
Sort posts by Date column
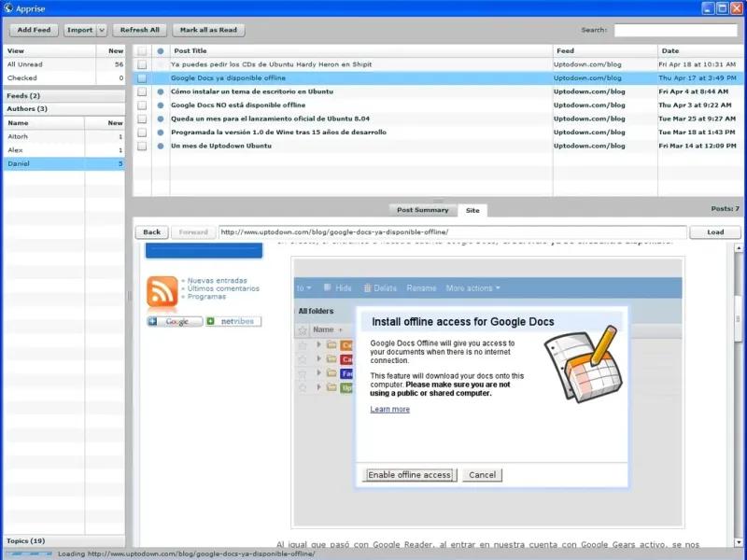[x=700, y=51]
